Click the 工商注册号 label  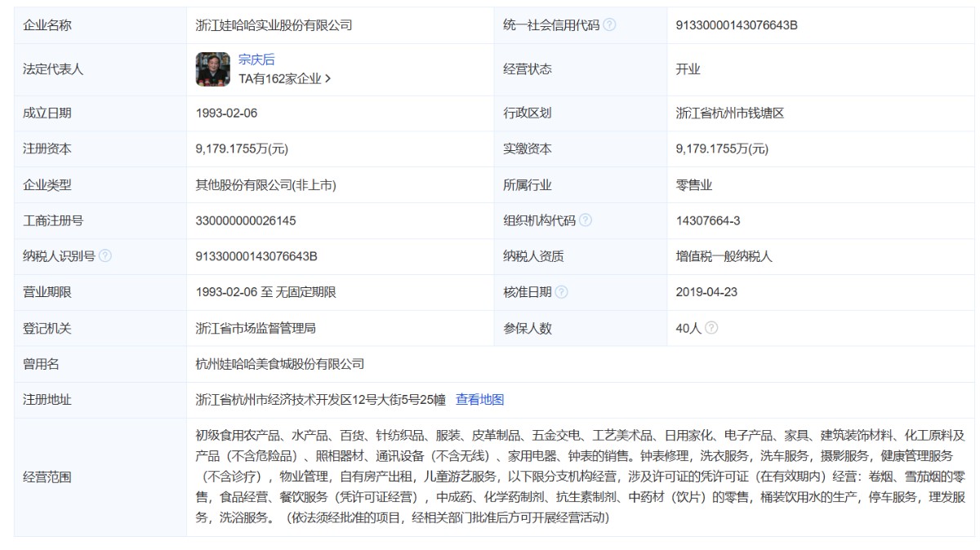point(53,220)
